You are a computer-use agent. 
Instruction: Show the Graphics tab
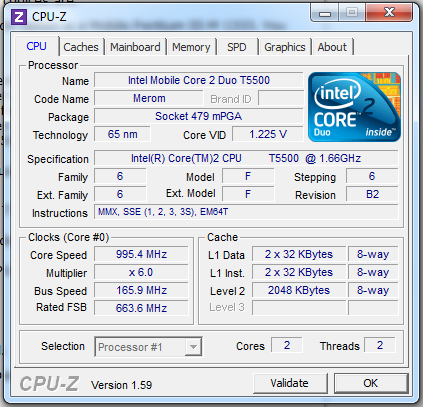[x=285, y=47]
